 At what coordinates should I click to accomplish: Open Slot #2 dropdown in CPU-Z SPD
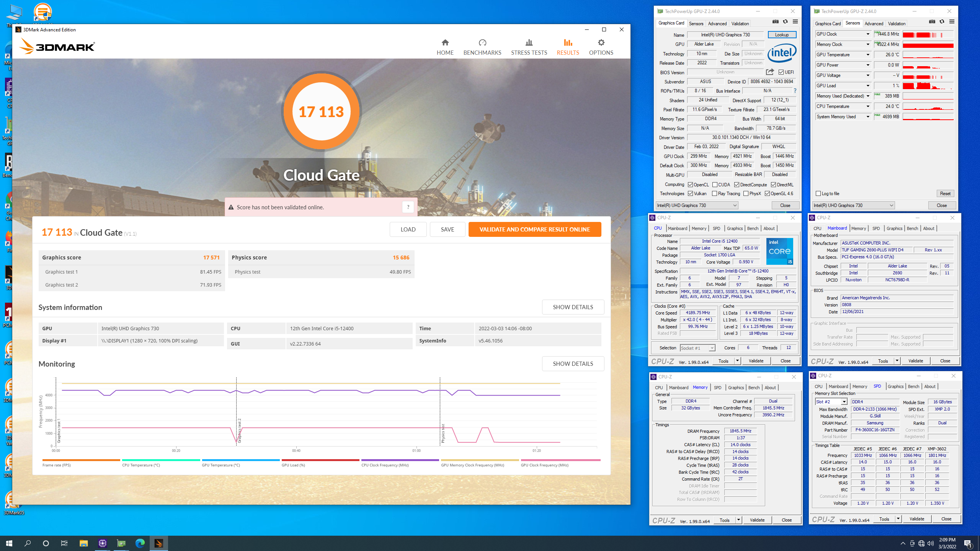(831, 402)
